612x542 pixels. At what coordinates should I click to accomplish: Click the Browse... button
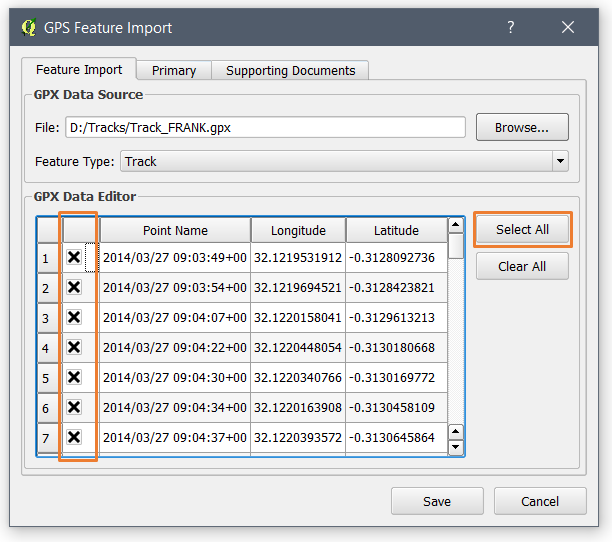click(522, 127)
